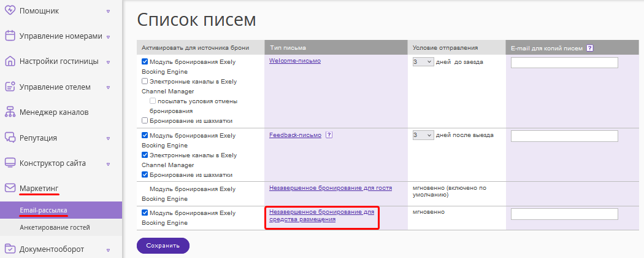Click the copy e-mail field in мгновенно row
This screenshot has width=644, height=258.
click(x=564, y=214)
